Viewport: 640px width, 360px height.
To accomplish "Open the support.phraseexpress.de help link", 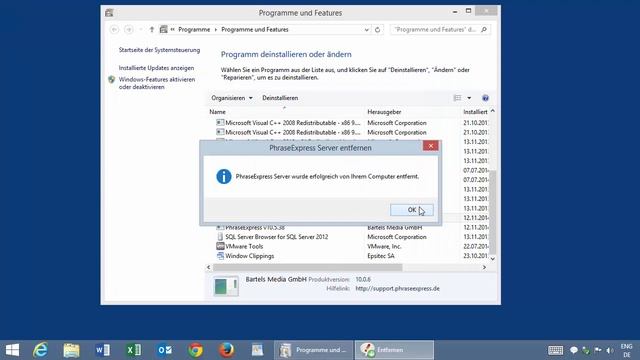I will pos(397,289).
